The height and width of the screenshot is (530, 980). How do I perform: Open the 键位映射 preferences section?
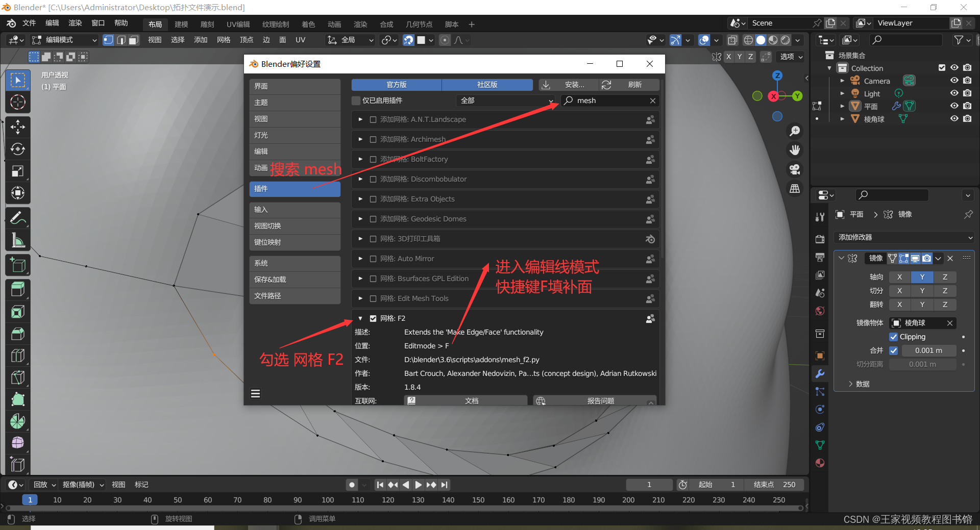(x=295, y=242)
